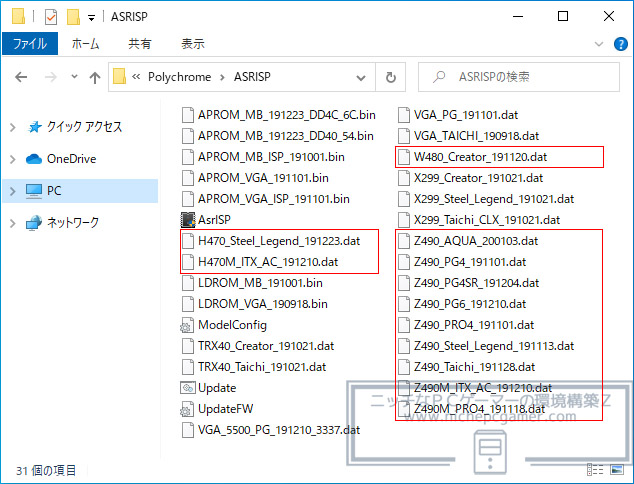Open the recent locations dropdown arrow
Viewport: 634px width, 484px height.
tap(74, 76)
